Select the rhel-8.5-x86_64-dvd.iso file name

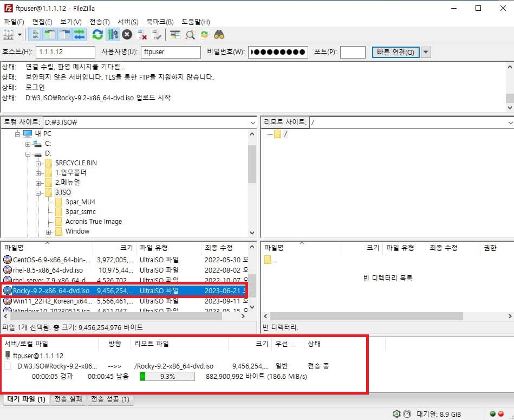pos(48,270)
